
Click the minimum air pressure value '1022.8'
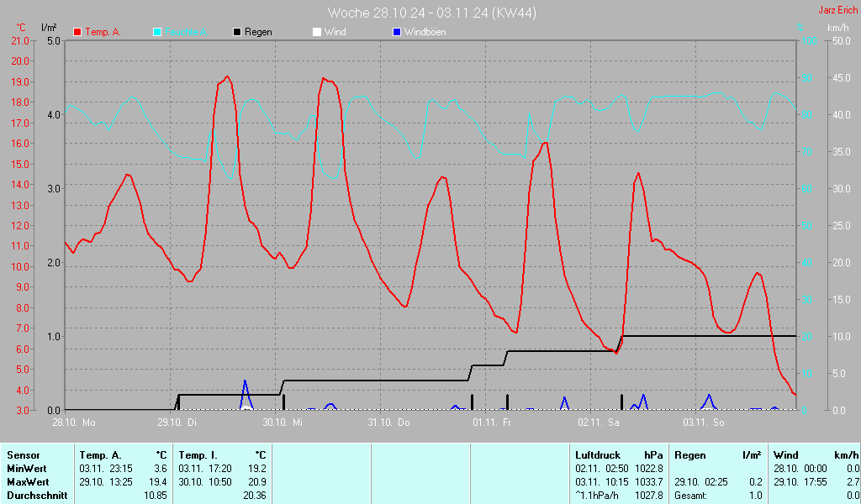pyautogui.click(x=648, y=469)
